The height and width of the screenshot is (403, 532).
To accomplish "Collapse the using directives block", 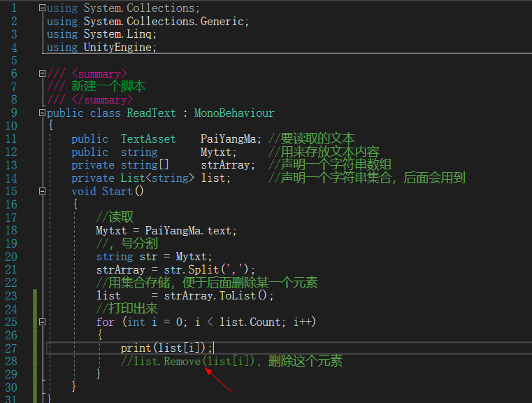I will [42, 8].
